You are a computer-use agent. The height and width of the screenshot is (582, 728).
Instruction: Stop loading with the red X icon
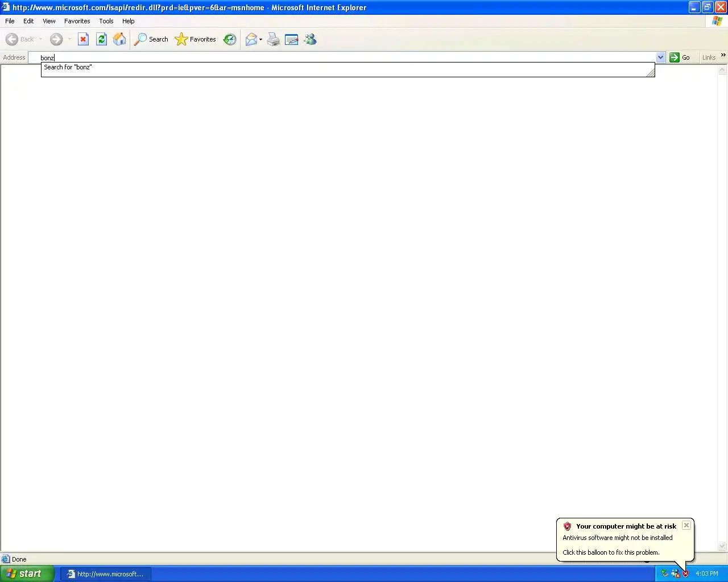pos(83,39)
